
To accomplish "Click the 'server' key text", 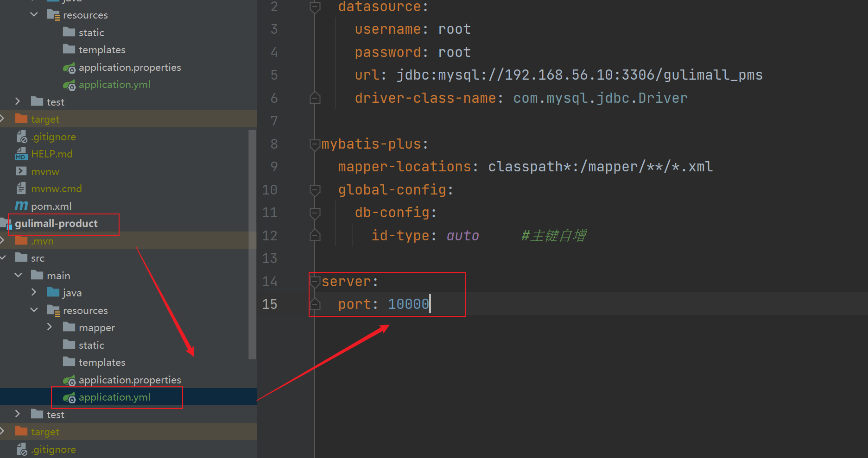I will click(346, 282).
